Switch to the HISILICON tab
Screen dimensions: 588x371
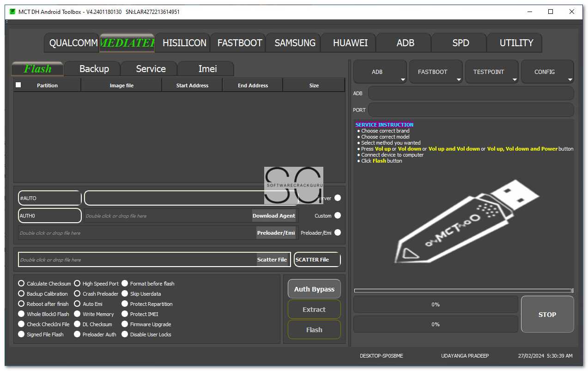[x=183, y=43]
